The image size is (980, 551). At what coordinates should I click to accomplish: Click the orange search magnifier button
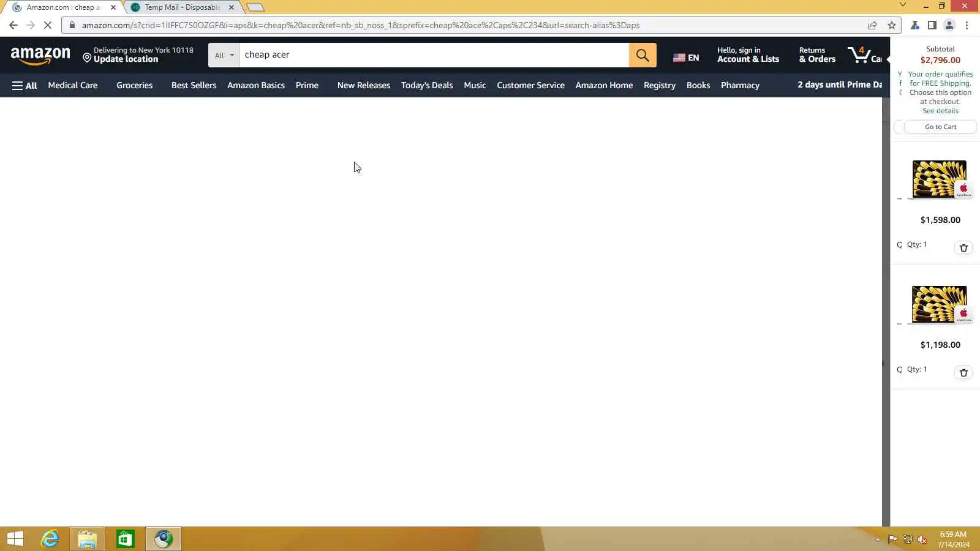[x=642, y=55]
